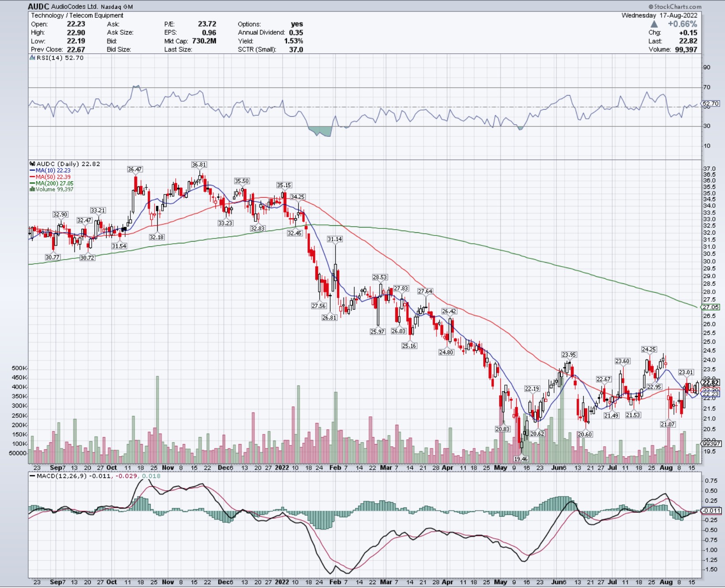Click the 52.70 RSI axis tag
The height and width of the screenshot is (588, 725).
click(710, 104)
